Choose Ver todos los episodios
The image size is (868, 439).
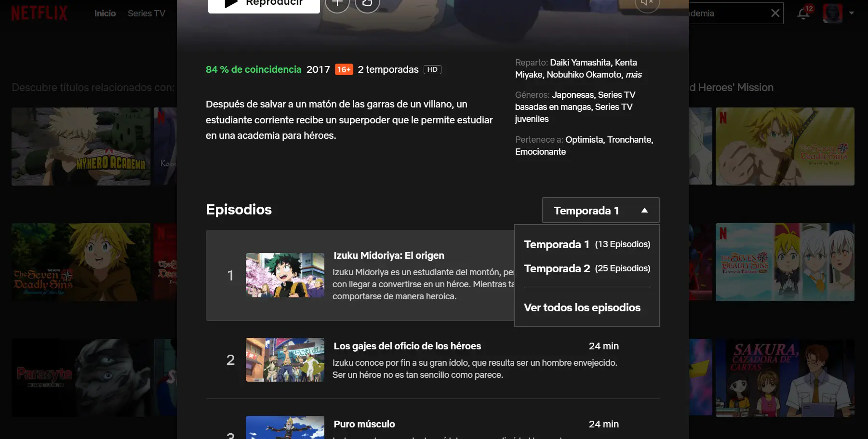click(x=582, y=307)
